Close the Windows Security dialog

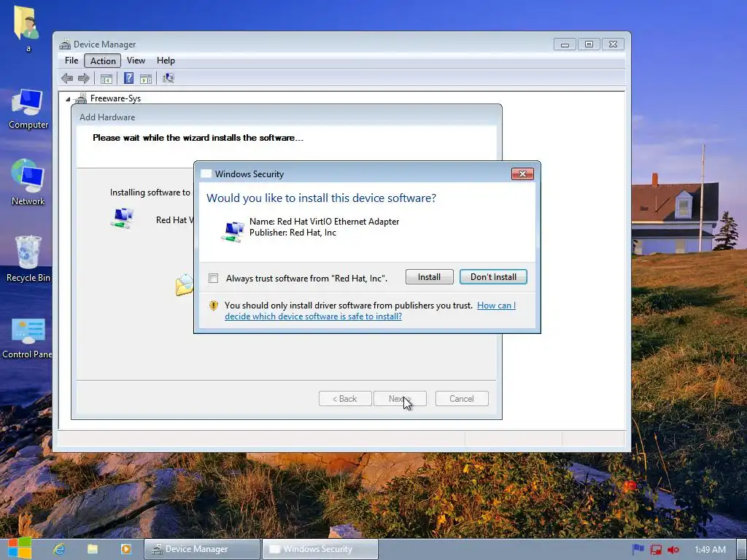[x=522, y=174]
